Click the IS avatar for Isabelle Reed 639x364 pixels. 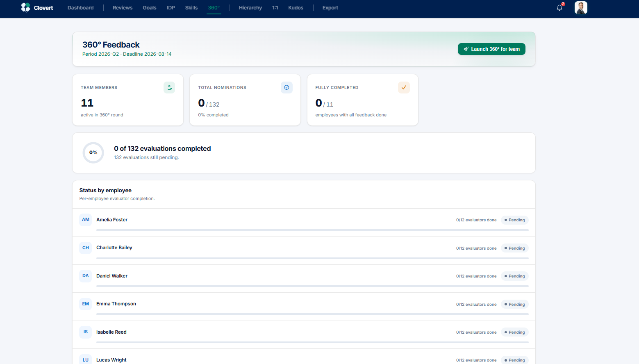coord(85,332)
